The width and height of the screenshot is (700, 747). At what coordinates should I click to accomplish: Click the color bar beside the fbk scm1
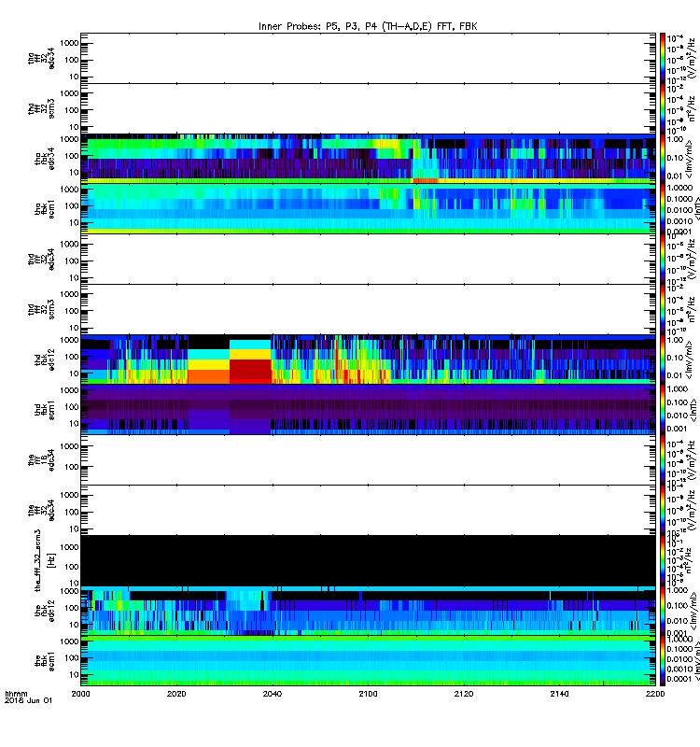(663, 661)
